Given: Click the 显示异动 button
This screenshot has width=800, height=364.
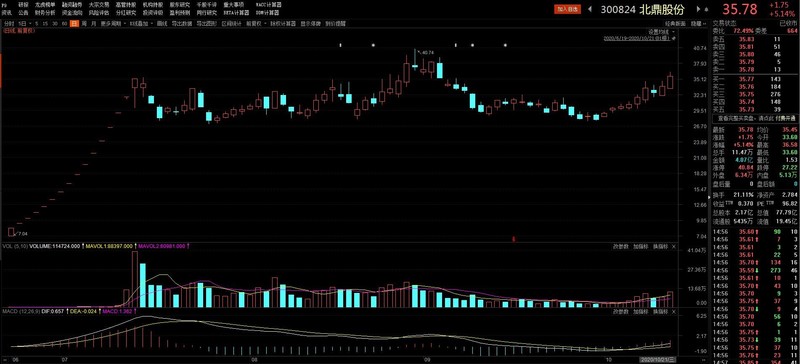Looking at the screenshot, I should 310,23.
